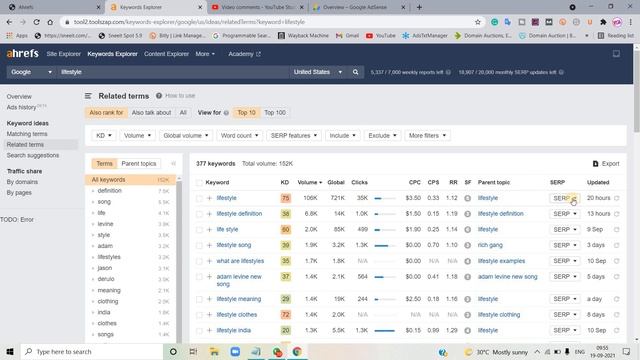Switch to Parent topics tab
The width and height of the screenshot is (640, 360).
point(139,164)
